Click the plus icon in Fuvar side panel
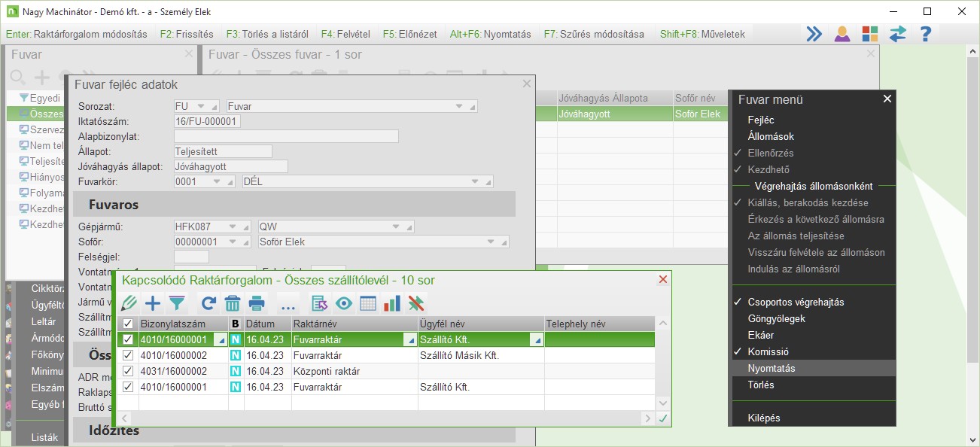Screen dimensions: 980x447 [x=42, y=78]
